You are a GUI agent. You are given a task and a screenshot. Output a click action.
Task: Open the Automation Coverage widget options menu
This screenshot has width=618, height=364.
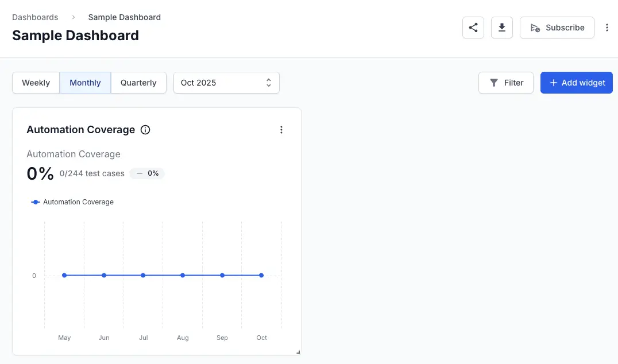[281, 130]
